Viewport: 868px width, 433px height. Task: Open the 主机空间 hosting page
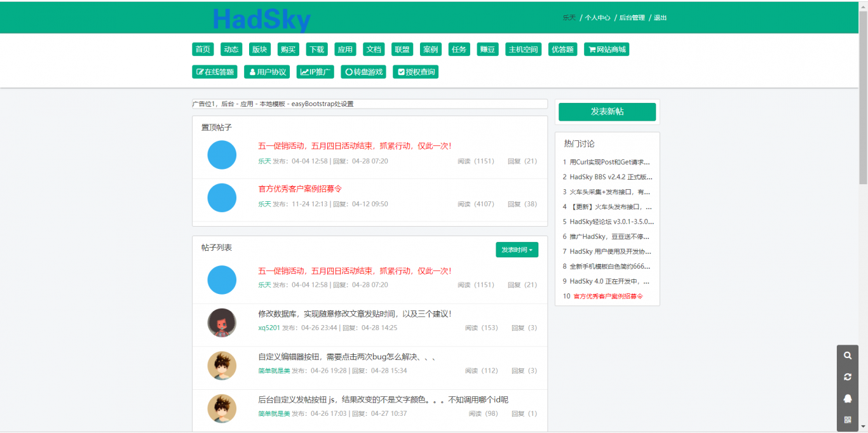524,50
